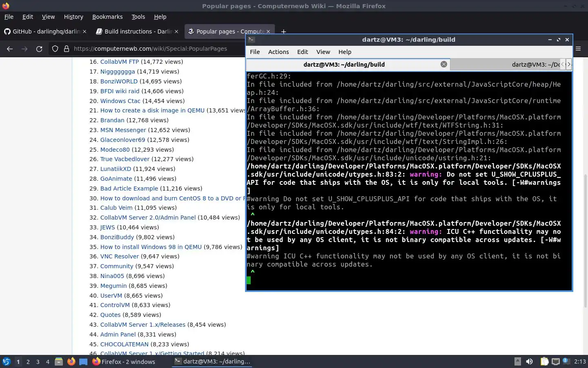The image size is (588, 368).
Task: Open BonziWORLD wiki link
Action: tap(119, 81)
